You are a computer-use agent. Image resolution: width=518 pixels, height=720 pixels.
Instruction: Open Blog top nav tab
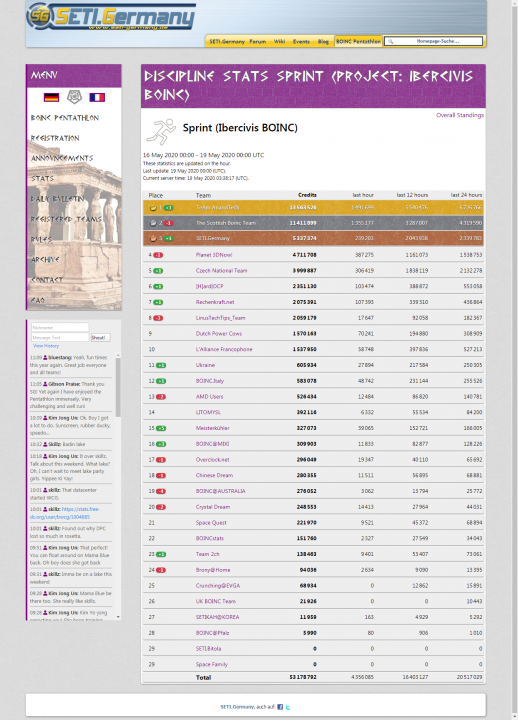(323, 41)
